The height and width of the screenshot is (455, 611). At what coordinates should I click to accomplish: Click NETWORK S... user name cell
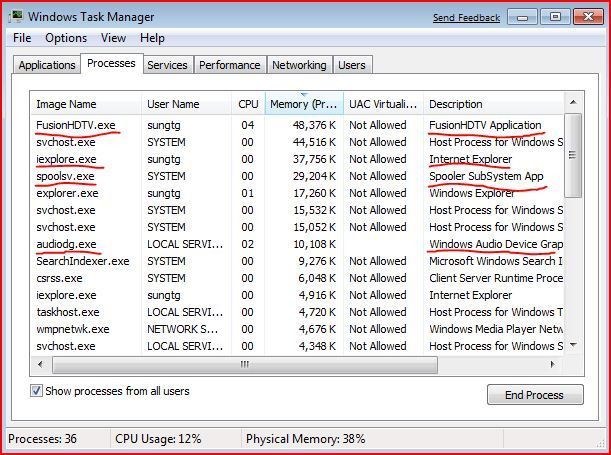[x=182, y=329]
